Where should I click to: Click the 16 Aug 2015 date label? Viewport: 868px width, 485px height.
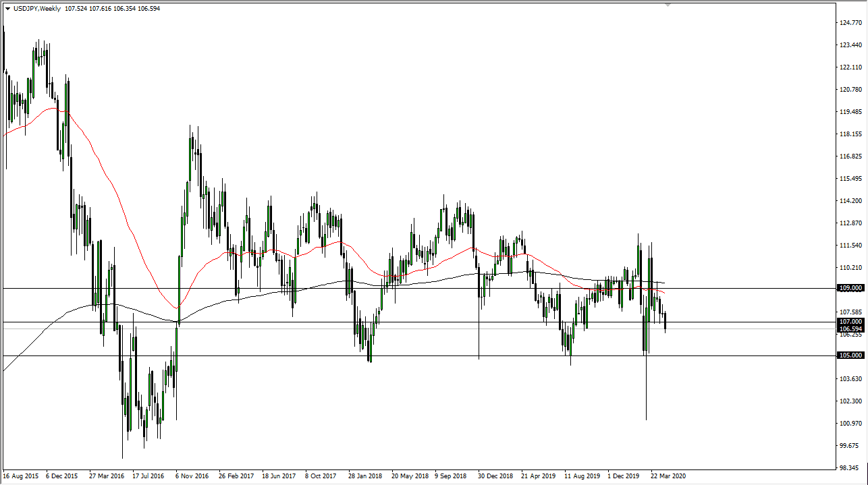[20, 476]
